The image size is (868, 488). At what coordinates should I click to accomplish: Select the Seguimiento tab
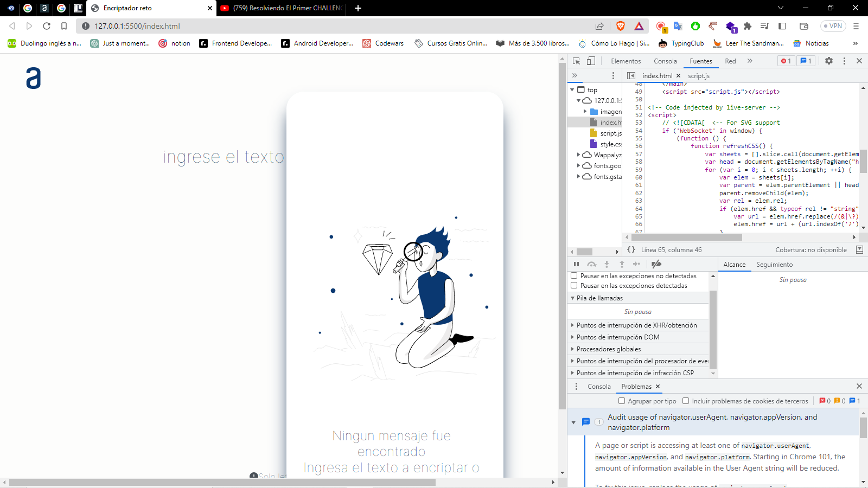[774, 265]
